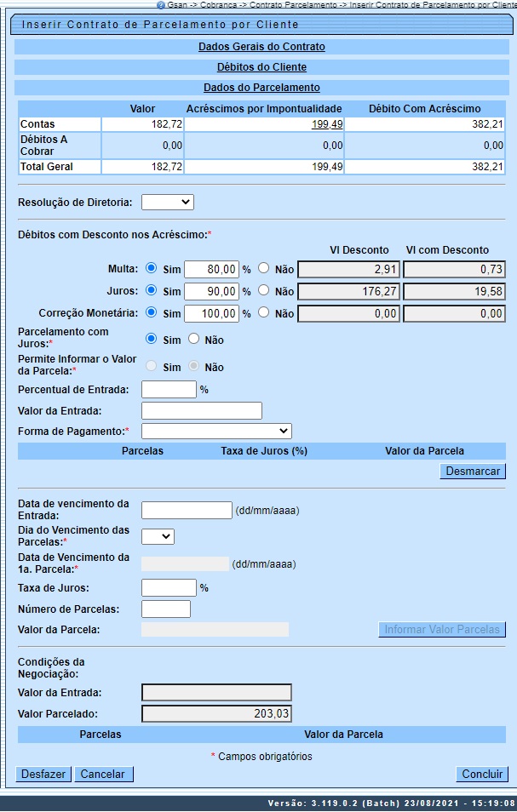Screen dimensions: 517x812
Task: Click the Data de vencimento da Entrada field
Action: 187,510
